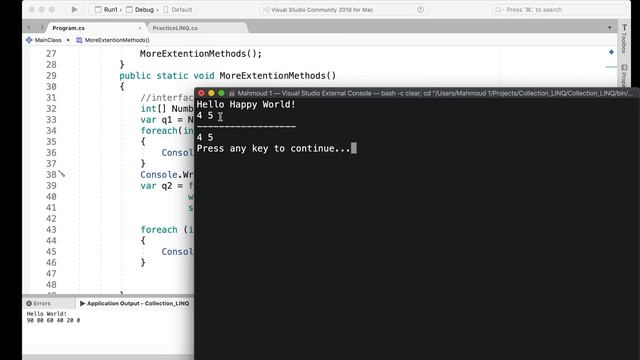Click line number 38 in the gutter
The height and width of the screenshot is (360, 640).
tap(51, 175)
